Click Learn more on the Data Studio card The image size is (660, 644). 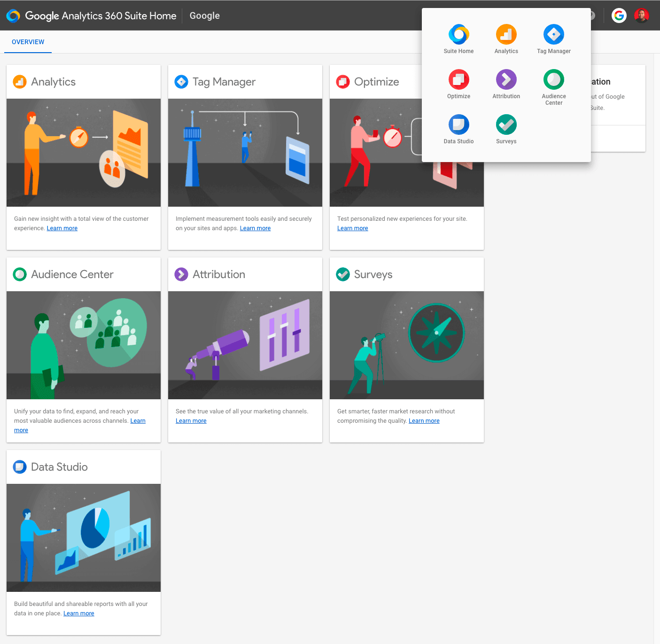click(79, 613)
